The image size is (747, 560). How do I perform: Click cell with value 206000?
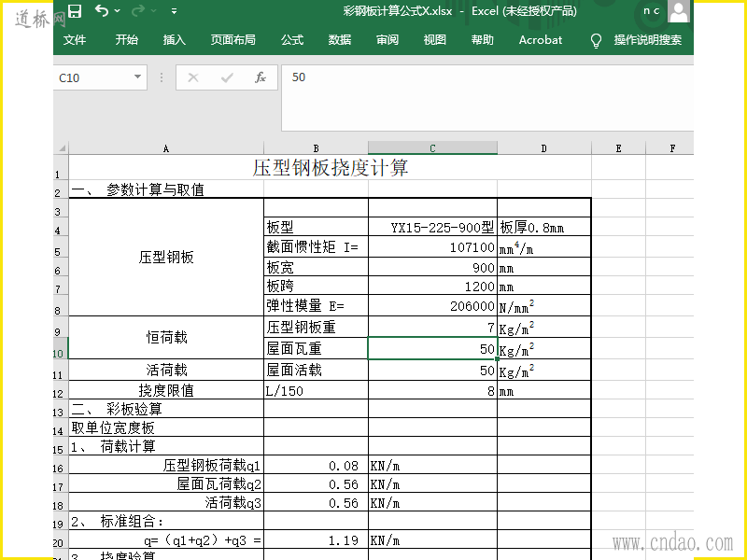point(432,305)
